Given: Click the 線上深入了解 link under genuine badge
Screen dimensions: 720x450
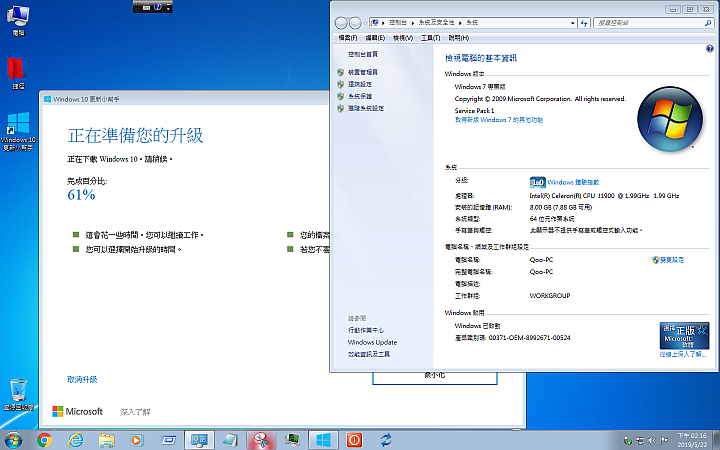Looking at the screenshot, I should pyautogui.click(x=682, y=354).
